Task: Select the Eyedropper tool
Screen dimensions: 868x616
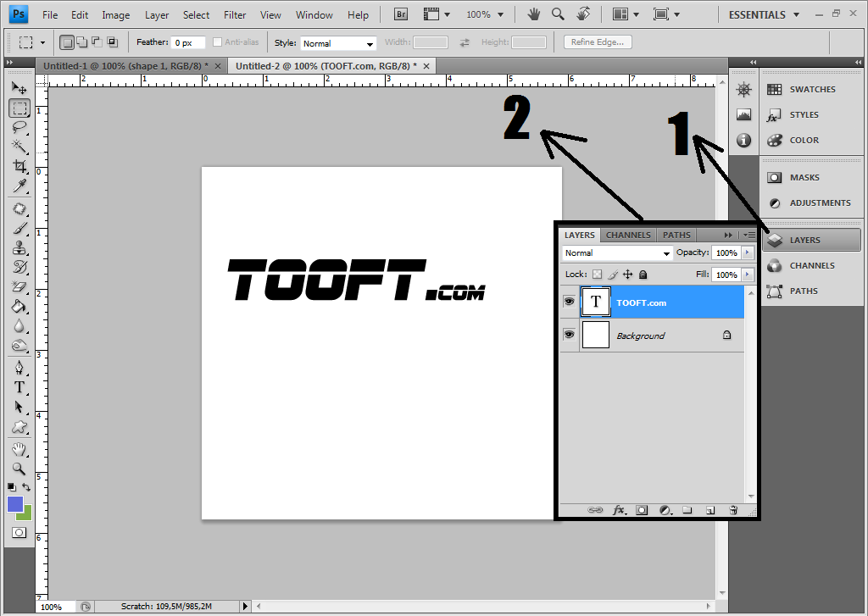Action: [x=19, y=186]
